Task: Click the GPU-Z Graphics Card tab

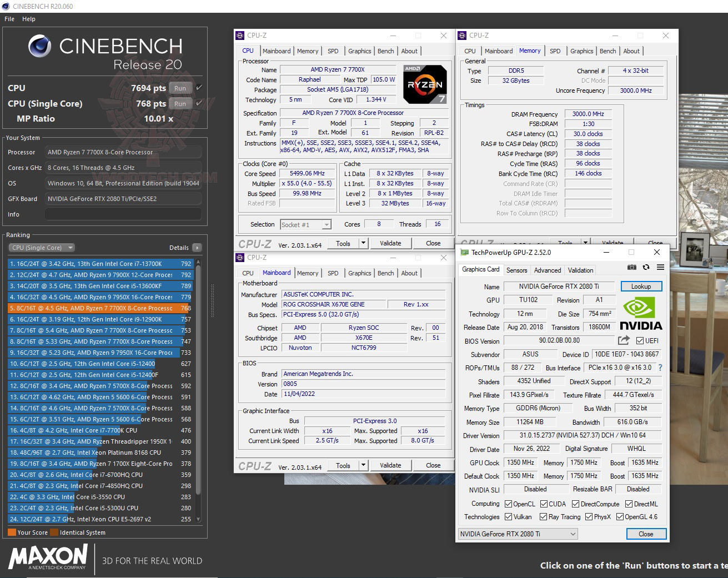Action: click(481, 270)
